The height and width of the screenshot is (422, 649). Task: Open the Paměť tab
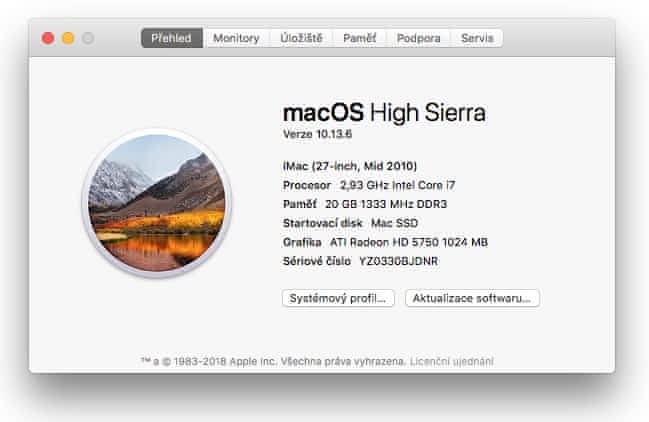(x=360, y=38)
